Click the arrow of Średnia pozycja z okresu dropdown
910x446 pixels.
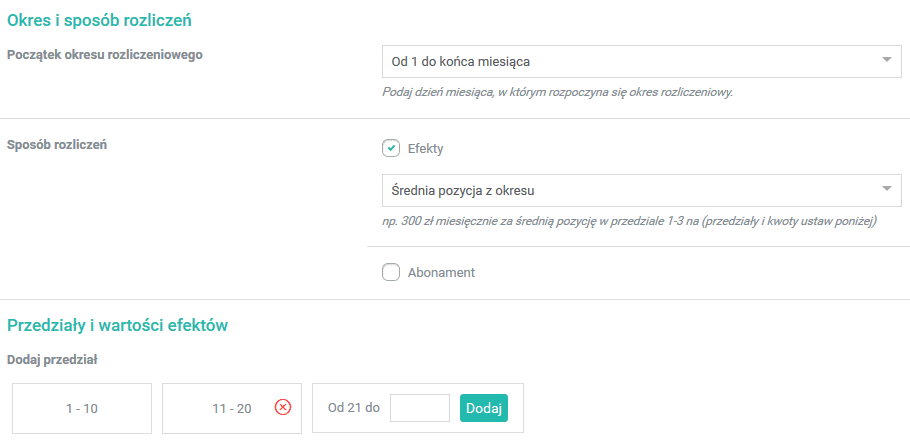pos(886,189)
